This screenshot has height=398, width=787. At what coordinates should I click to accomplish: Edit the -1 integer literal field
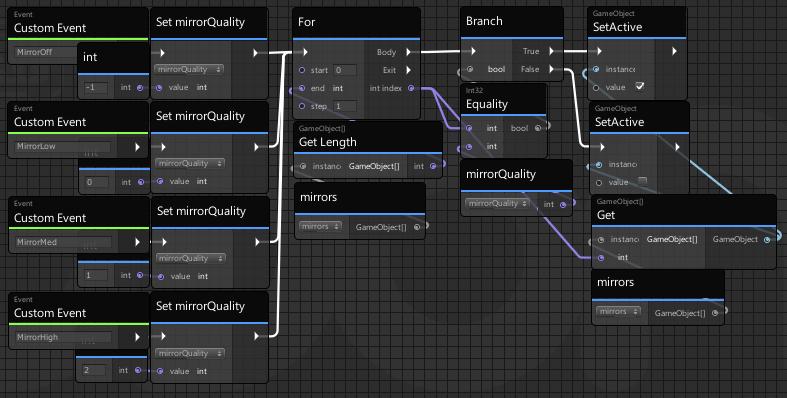95,87
